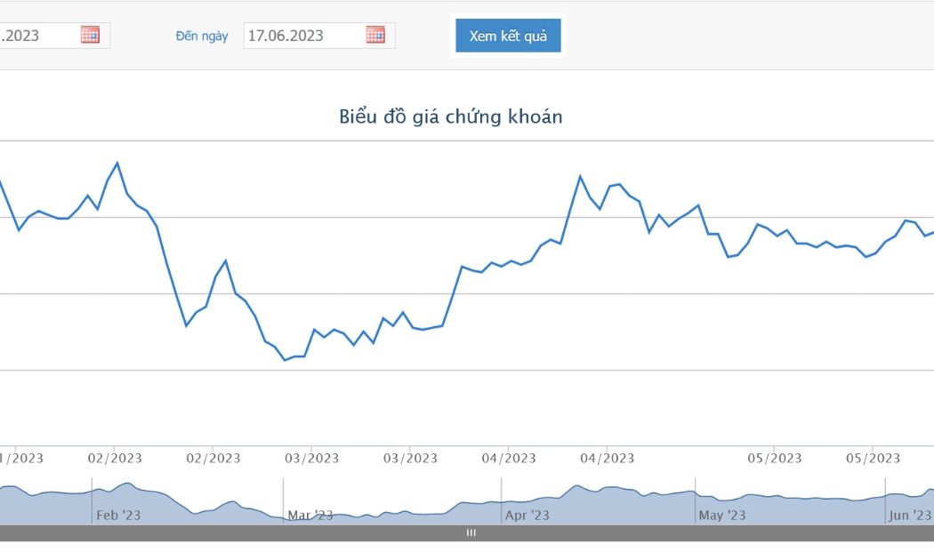Screen dimensions: 934x560
Task: Select Mar '23 in the range navigator
Action: coord(310,516)
